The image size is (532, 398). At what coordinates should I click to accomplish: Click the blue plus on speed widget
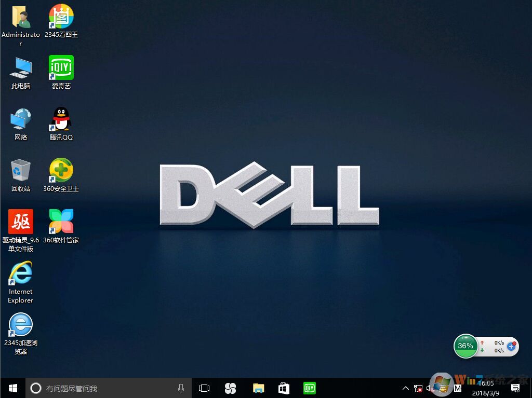tap(511, 347)
